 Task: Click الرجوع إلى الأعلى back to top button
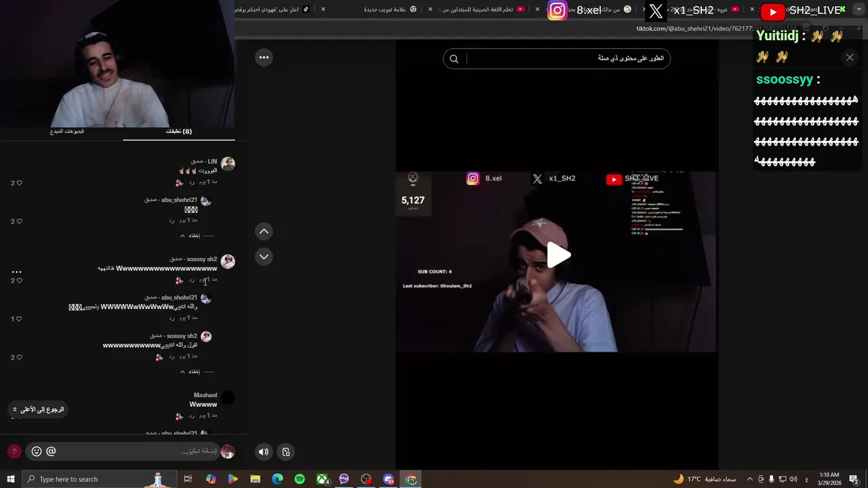38,409
